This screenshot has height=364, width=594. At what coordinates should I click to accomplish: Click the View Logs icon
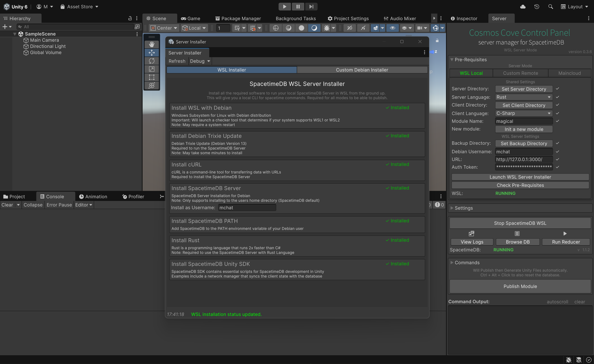click(471, 233)
